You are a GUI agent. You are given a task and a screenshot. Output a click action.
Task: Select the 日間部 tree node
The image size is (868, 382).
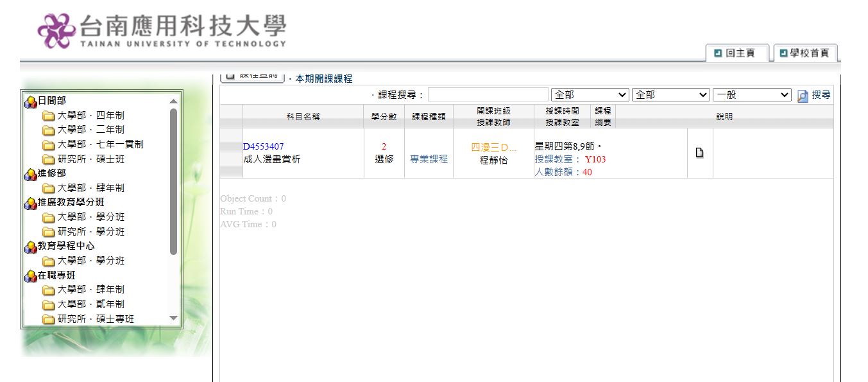coord(51,101)
